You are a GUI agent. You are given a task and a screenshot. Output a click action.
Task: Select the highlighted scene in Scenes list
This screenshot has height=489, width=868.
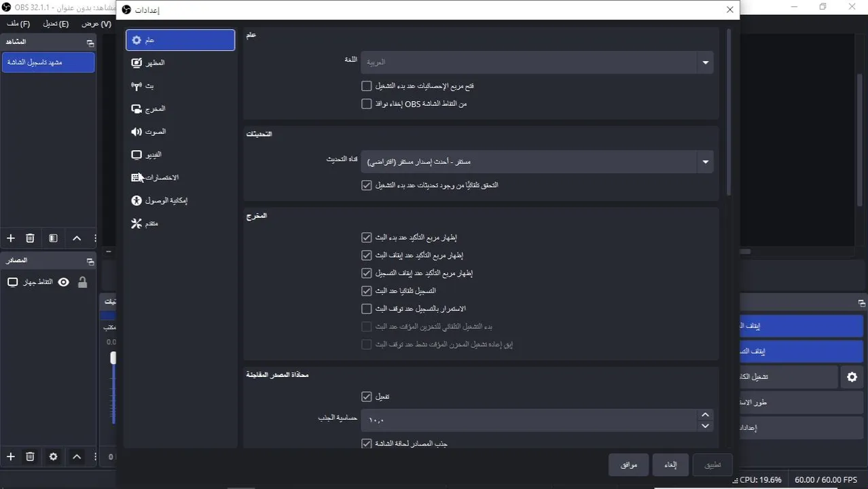(x=48, y=62)
